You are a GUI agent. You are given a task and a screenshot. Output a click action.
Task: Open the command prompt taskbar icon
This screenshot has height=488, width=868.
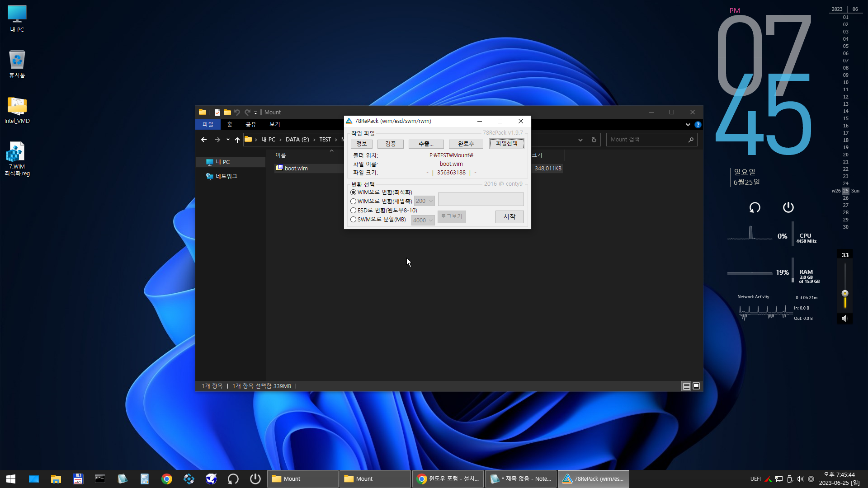pyautogui.click(x=100, y=479)
